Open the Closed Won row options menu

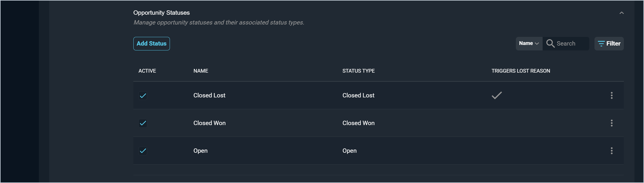pos(611,123)
